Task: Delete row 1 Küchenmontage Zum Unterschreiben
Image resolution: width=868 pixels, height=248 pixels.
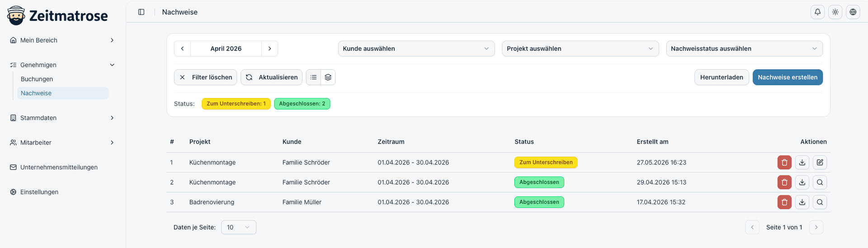Action: click(784, 162)
